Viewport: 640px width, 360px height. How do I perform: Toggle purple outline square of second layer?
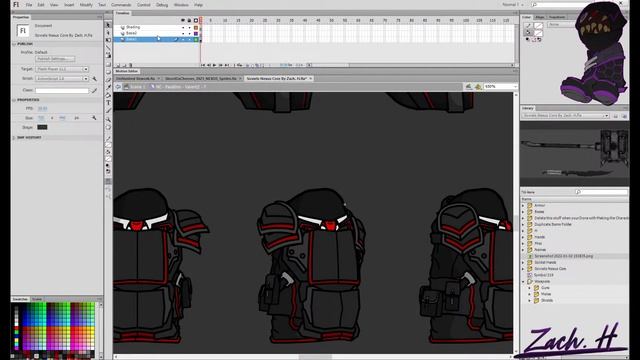click(196, 33)
